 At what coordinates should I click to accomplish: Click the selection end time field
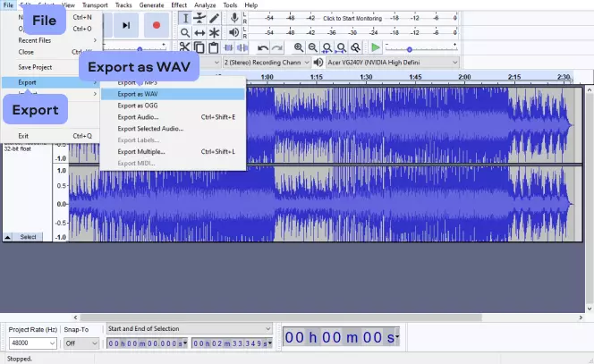232,343
